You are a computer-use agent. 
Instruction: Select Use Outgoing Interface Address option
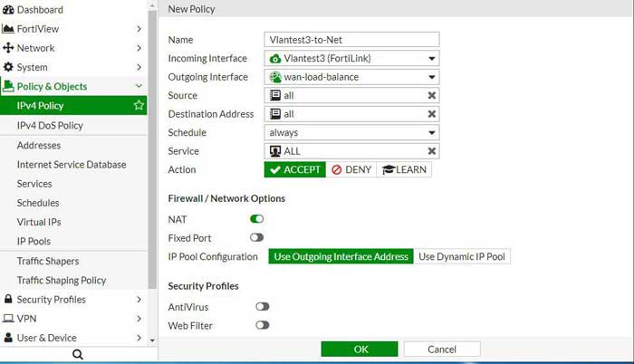[x=341, y=256]
